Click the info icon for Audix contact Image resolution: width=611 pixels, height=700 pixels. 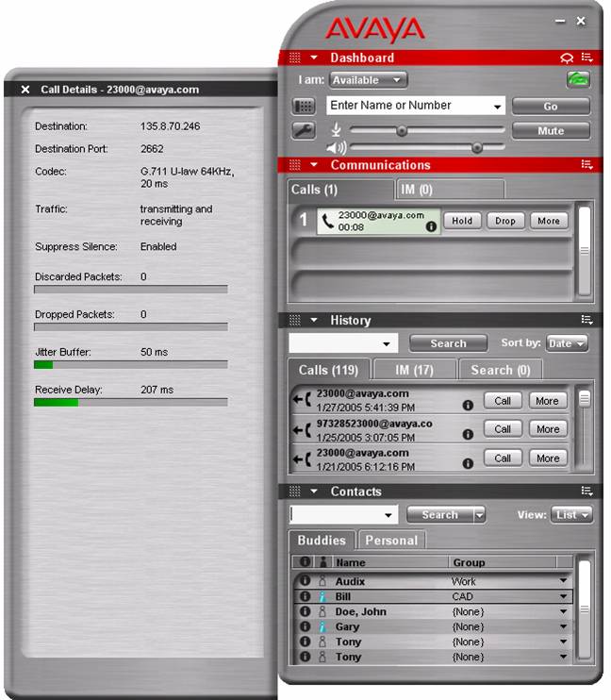(305, 581)
